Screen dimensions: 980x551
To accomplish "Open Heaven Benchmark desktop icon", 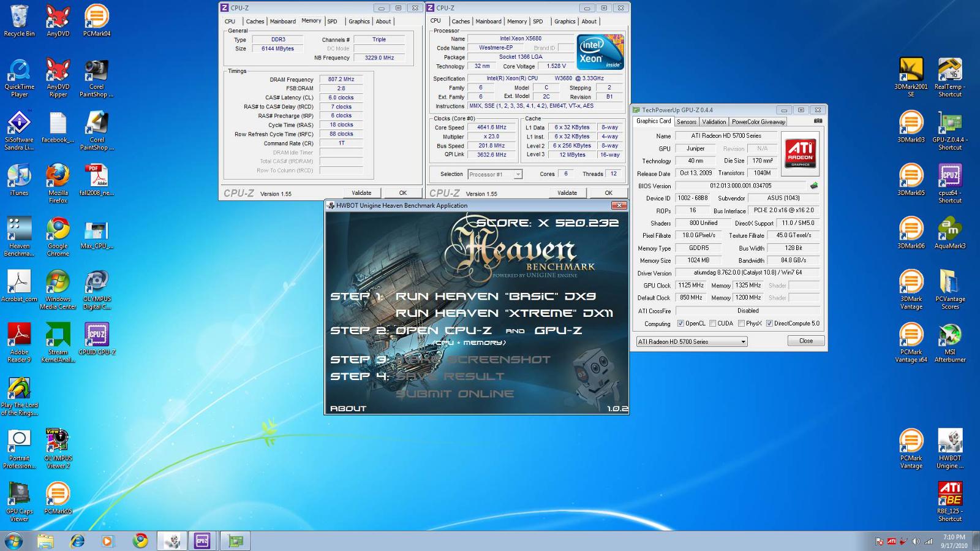I will (x=19, y=236).
